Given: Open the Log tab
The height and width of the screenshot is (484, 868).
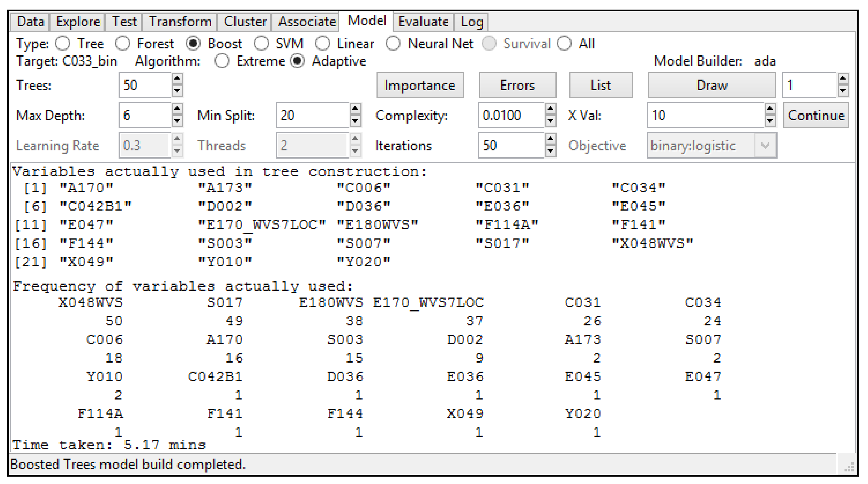Looking at the screenshot, I should coord(471,22).
